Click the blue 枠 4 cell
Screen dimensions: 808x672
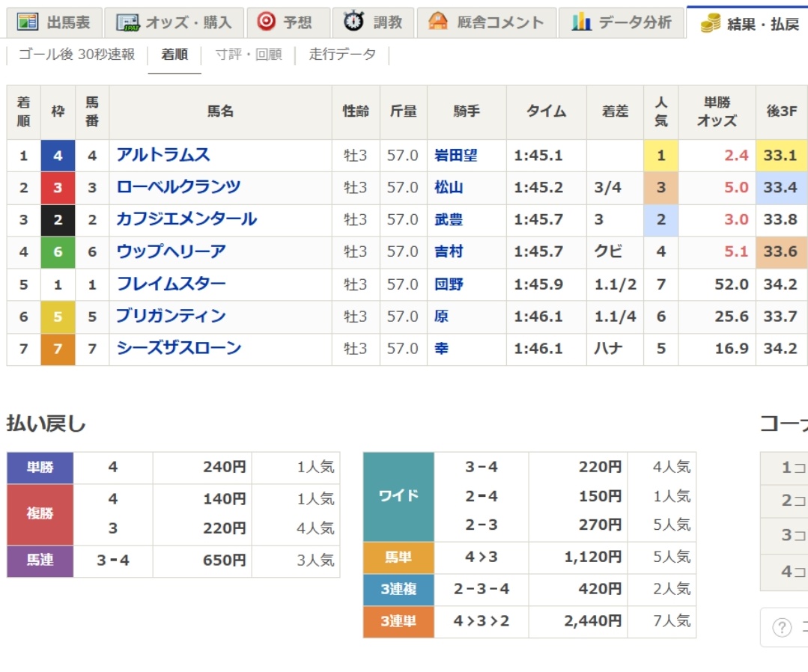click(x=58, y=155)
